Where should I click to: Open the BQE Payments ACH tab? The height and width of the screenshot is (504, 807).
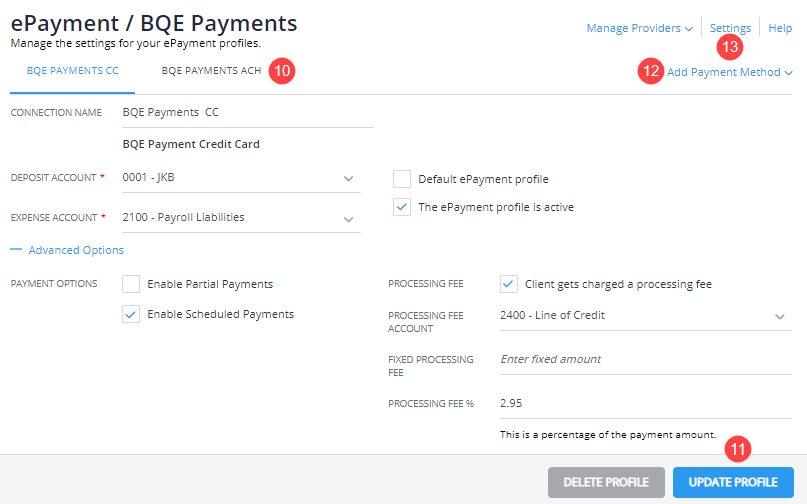pos(211,71)
